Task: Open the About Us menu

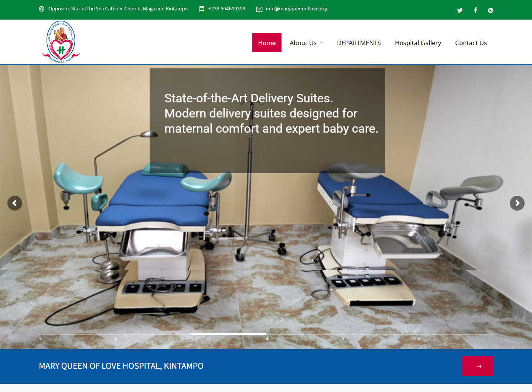Action: [x=303, y=43]
